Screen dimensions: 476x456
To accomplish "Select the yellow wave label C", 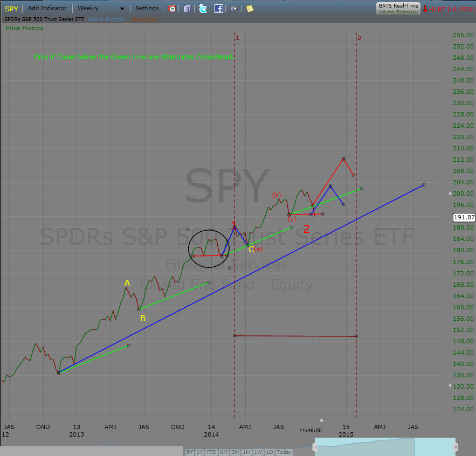I will [x=251, y=250].
